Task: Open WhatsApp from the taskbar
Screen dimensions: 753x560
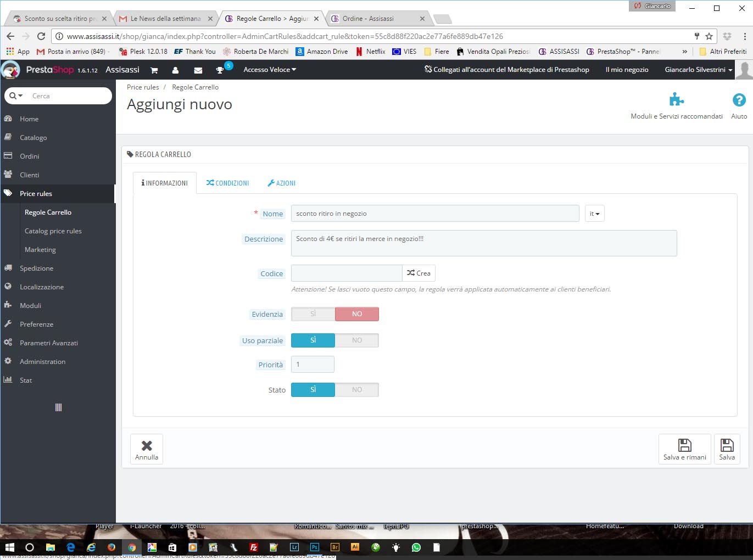Action: [x=416, y=547]
